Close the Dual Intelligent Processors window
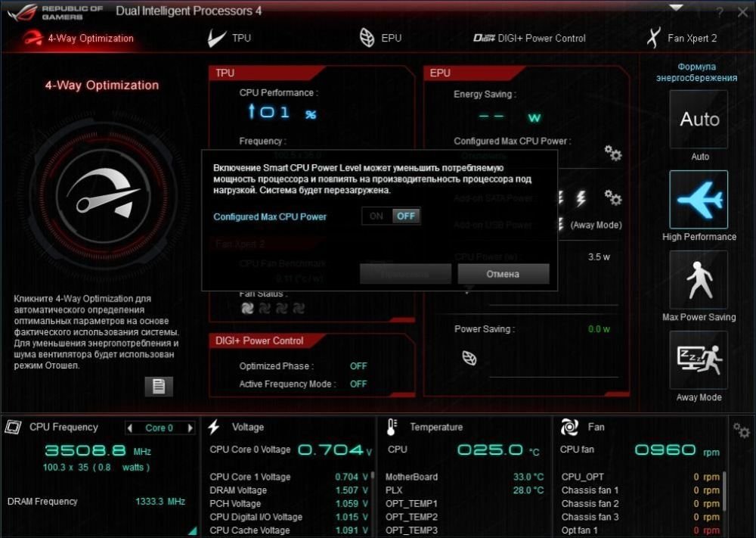Viewport: 756px width, 538px height. click(742, 12)
